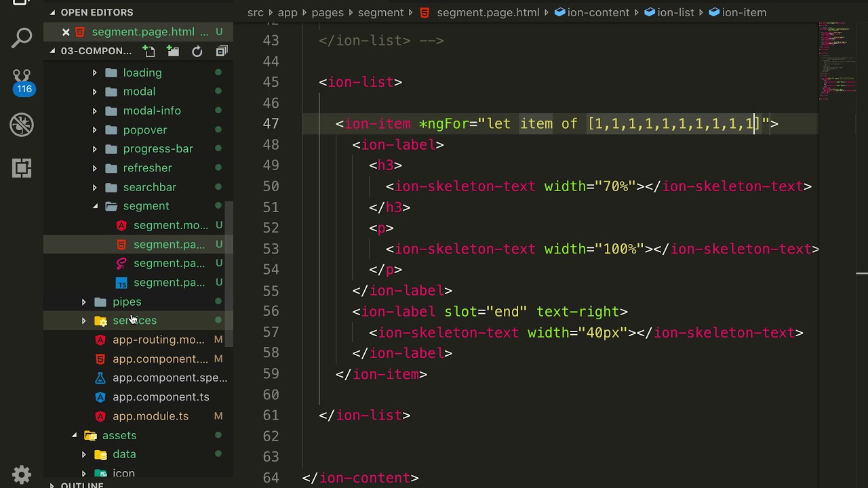The height and width of the screenshot is (488, 868).
Task: Click the app breadcrumb
Action: click(288, 12)
